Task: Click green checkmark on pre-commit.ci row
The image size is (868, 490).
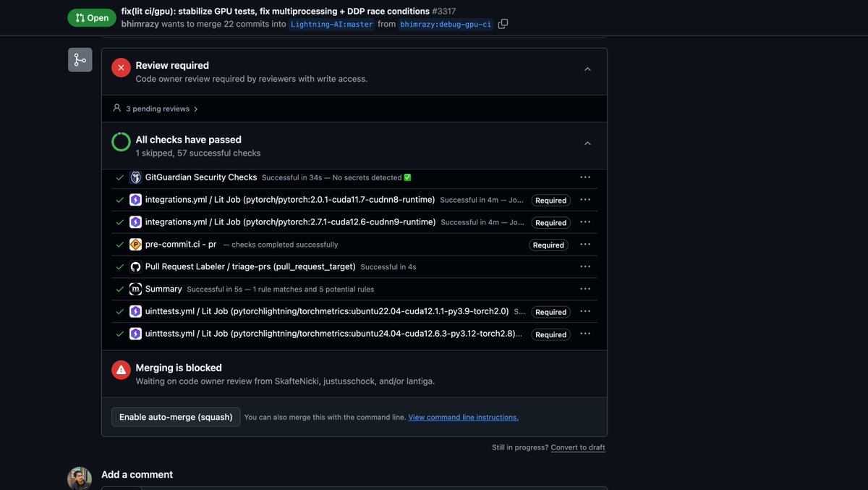Action: pos(120,245)
